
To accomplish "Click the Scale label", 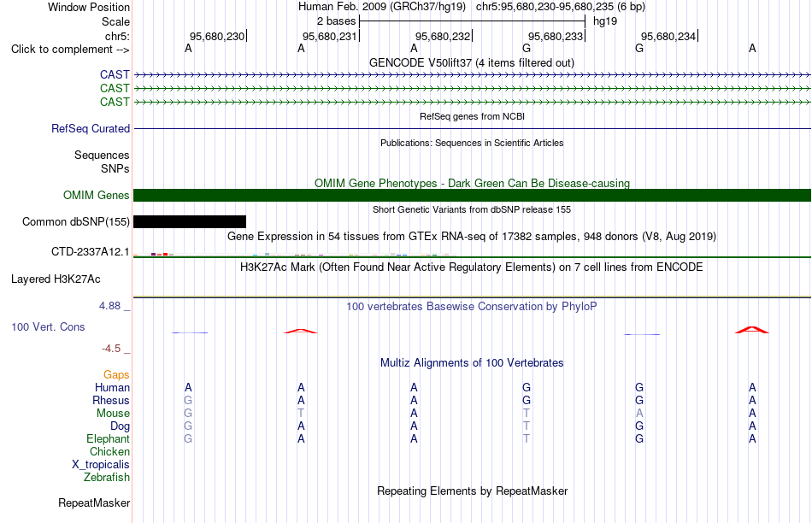I will point(115,21).
